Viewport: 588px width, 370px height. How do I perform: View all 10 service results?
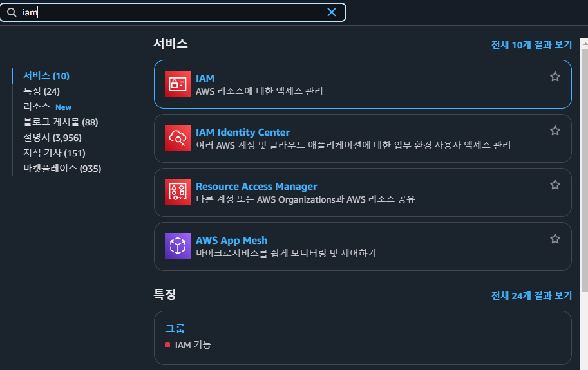pos(531,45)
